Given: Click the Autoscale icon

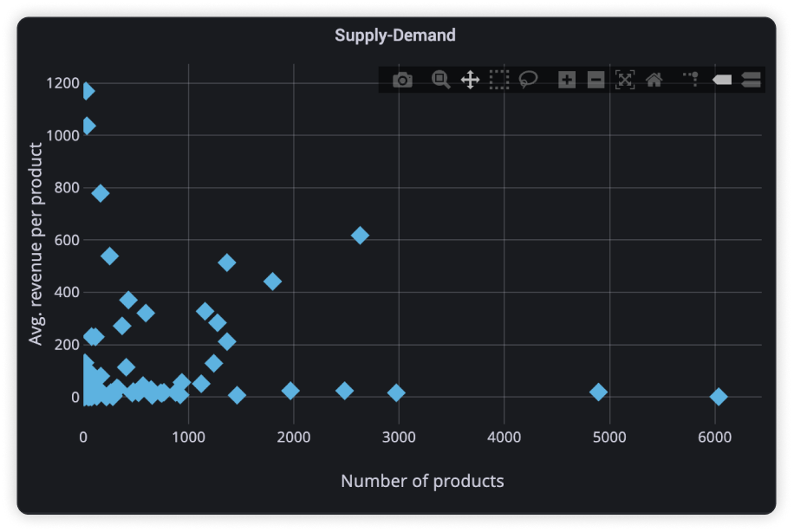Looking at the screenshot, I should click(x=625, y=81).
